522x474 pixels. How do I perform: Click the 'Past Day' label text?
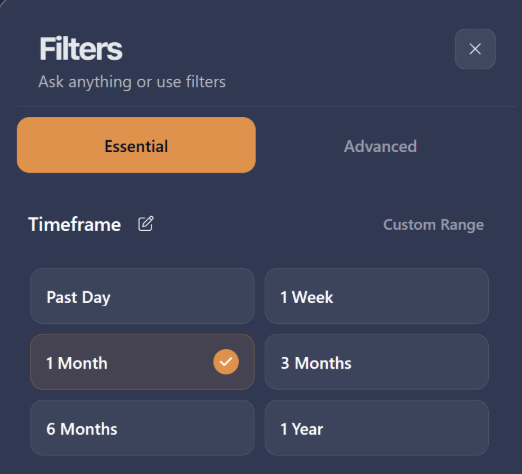78,297
